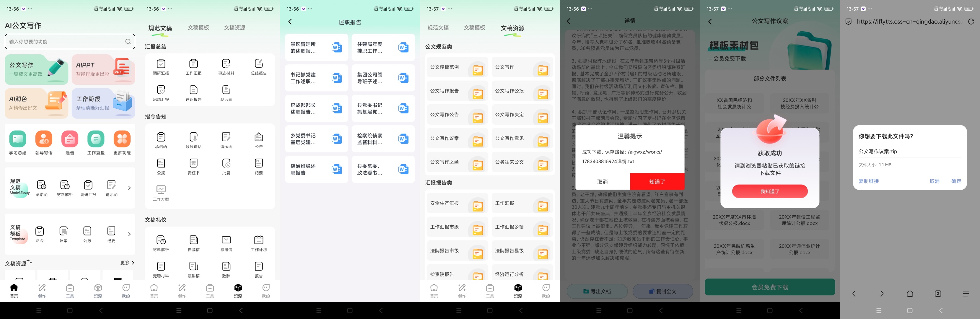Open 我的 tab on the AI公文写作 home screen

pos(126,291)
